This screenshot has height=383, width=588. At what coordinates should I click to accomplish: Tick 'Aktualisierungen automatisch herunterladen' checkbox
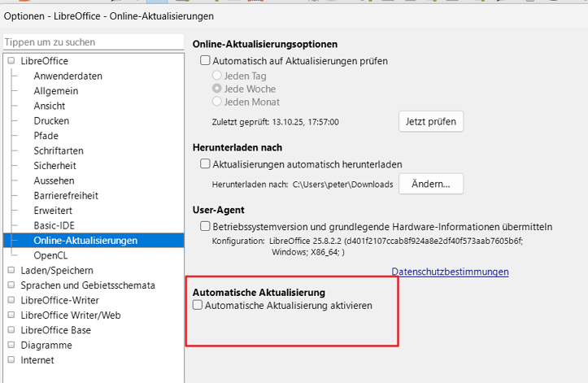pyautogui.click(x=206, y=163)
